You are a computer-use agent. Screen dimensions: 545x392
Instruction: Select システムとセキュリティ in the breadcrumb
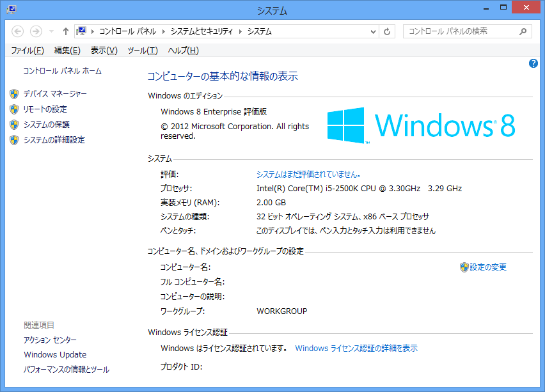pyautogui.click(x=201, y=31)
